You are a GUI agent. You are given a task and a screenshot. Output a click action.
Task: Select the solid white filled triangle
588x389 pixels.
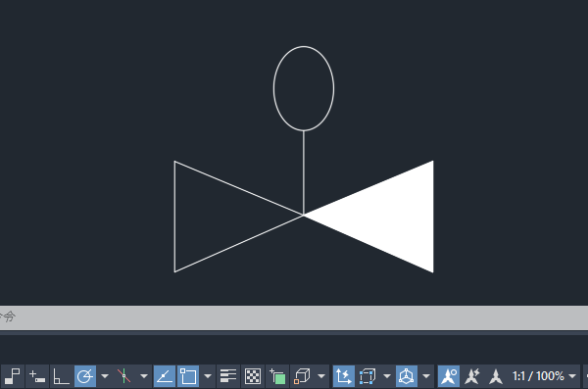click(x=390, y=217)
